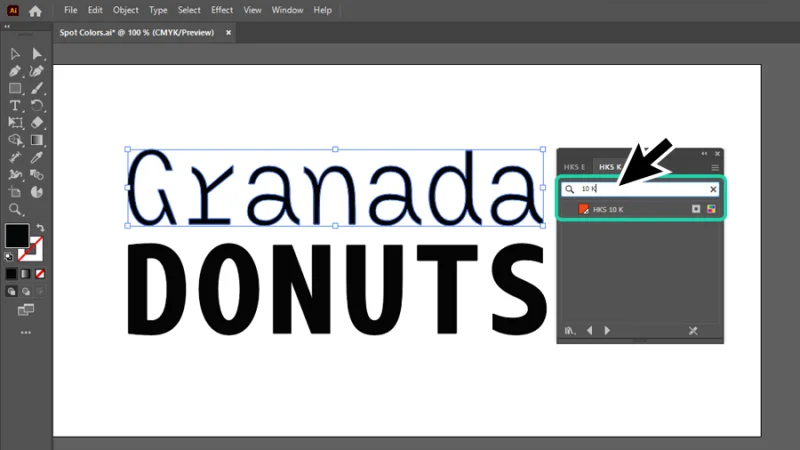Viewport: 800px width, 450px height.
Task: Close the HKS swatch panel
Action: coord(717,154)
